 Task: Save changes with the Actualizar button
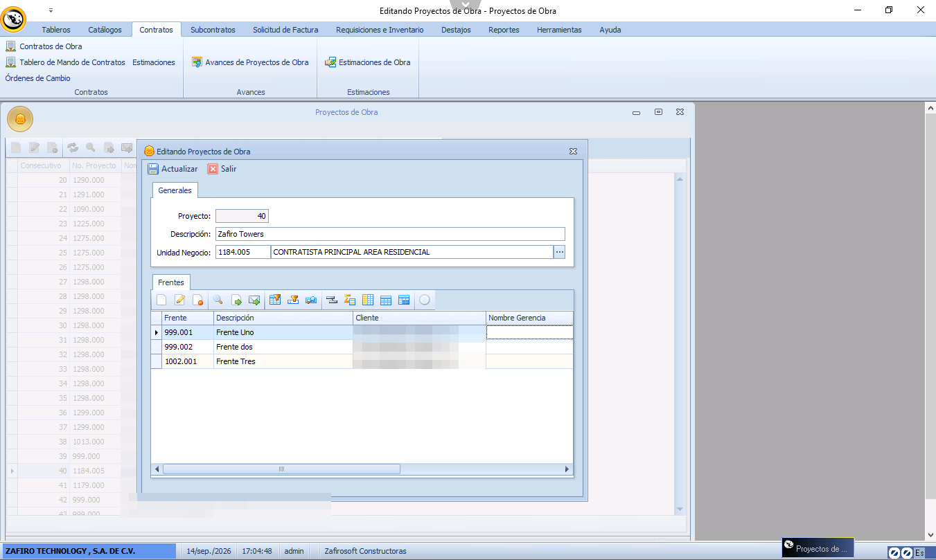click(173, 169)
